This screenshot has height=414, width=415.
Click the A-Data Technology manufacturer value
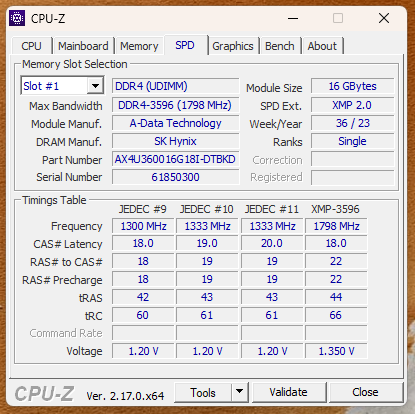(x=176, y=123)
